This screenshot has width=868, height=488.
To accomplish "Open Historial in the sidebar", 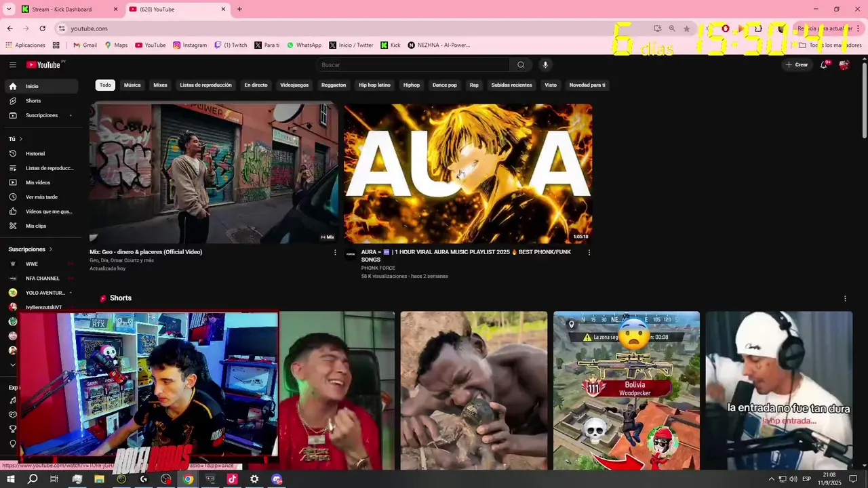I will point(41,153).
